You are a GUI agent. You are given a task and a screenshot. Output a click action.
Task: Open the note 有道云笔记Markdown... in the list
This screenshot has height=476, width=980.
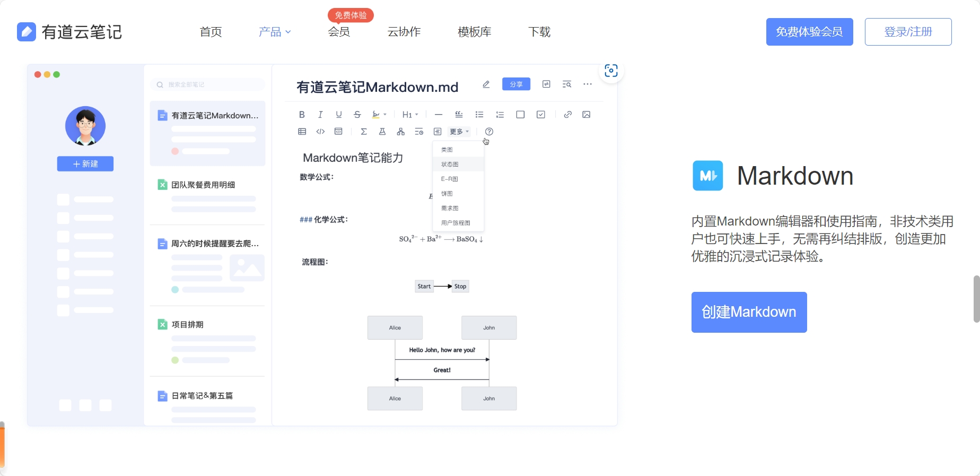click(x=208, y=133)
